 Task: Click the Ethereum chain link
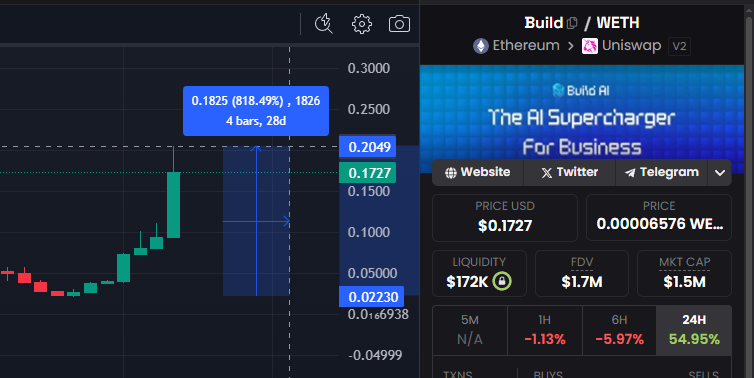[x=516, y=46]
